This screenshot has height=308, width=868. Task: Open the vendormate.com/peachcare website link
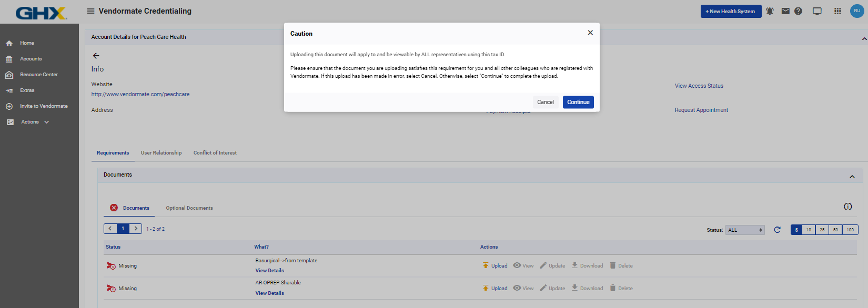[140, 95]
